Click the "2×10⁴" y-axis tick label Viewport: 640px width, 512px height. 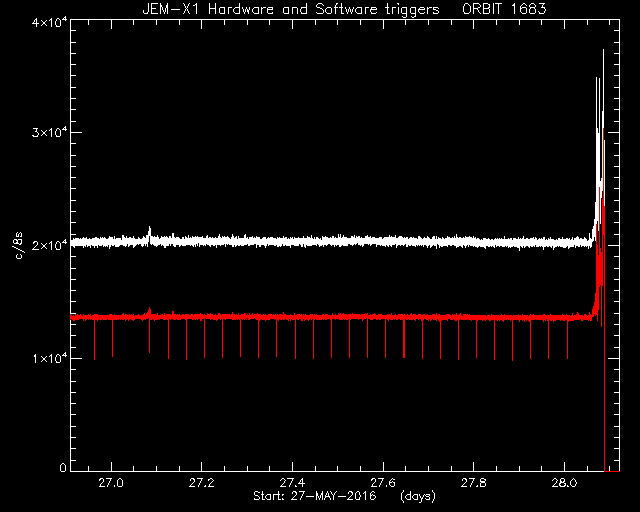pos(49,245)
